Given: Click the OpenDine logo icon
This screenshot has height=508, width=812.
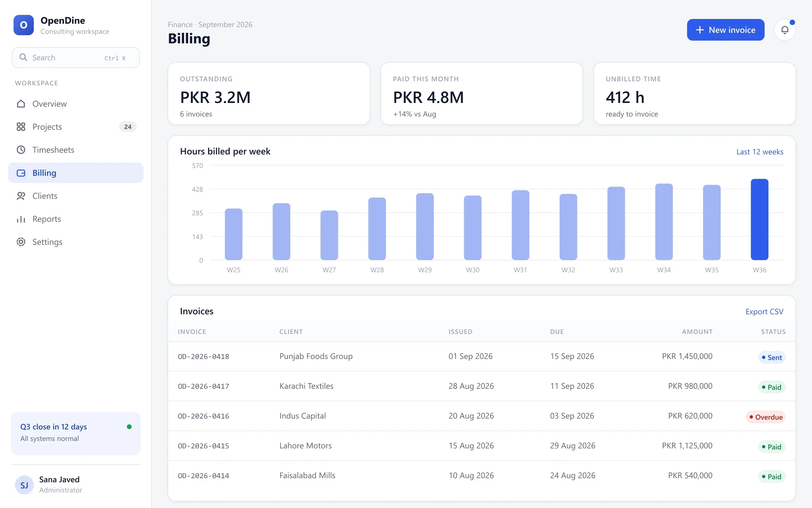Looking at the screenshot, I should [24, 25].
